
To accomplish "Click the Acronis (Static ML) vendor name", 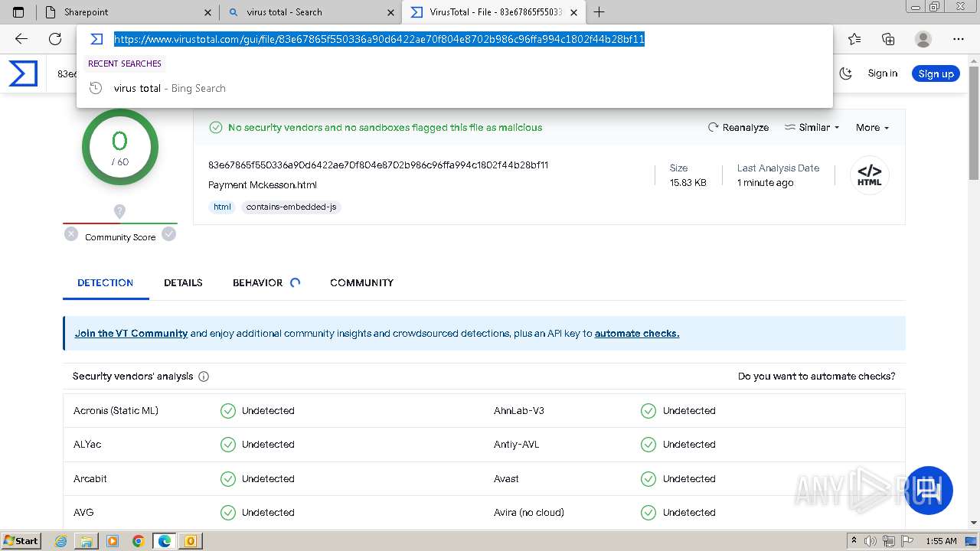I will [116, 411].
